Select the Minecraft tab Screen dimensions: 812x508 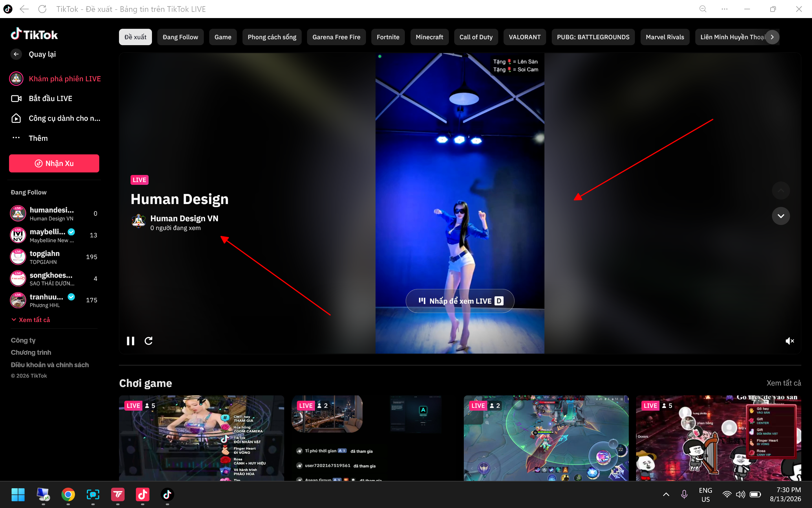click(x=429, y=37)
